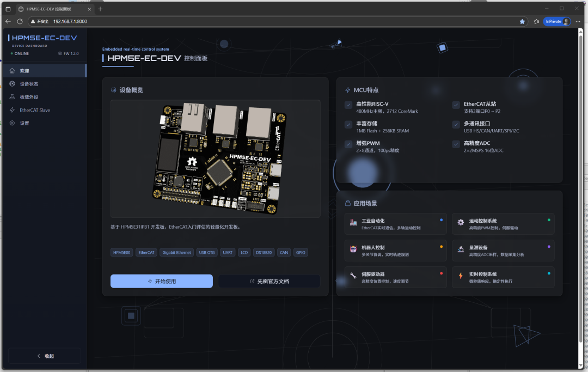Switch to the HPM5E-EC-DEV 控制面板 browser tab
The width and height of the screenshot is (588, 372).
52,9
